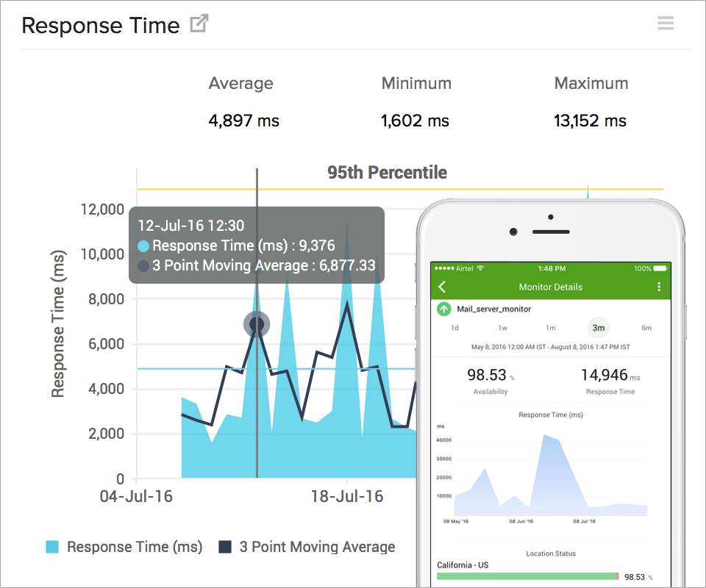The width and height of the screenshot is (706, 588).
Task: Open the Monitor Details title bar
Action: (550, 286)
